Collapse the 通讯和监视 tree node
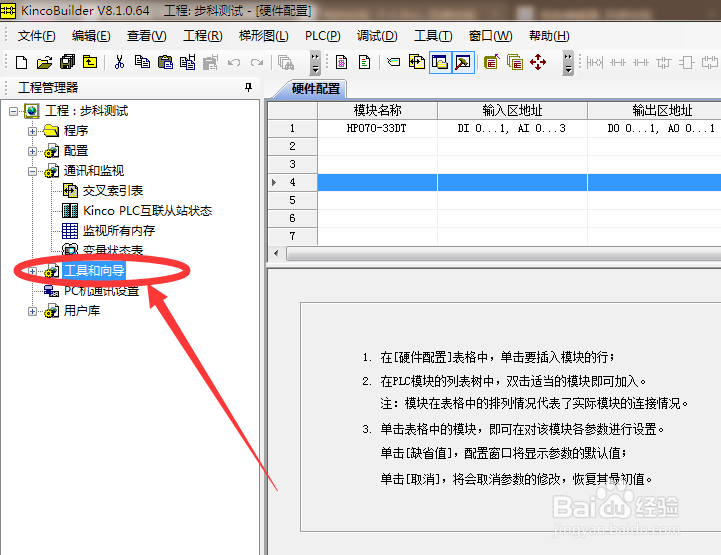Screen dimensions: 721x555 point(32,171)
